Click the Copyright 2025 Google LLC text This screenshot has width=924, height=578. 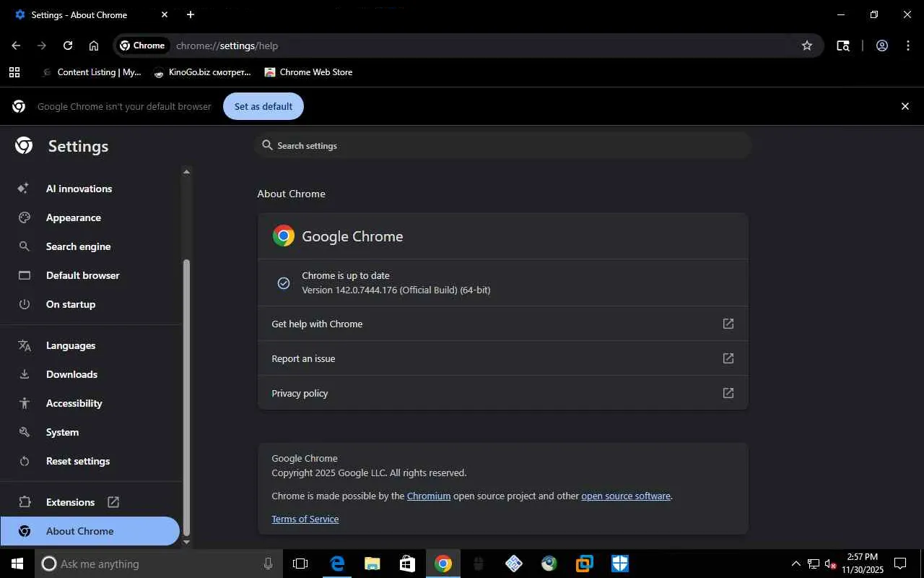[x=369, y=473]
